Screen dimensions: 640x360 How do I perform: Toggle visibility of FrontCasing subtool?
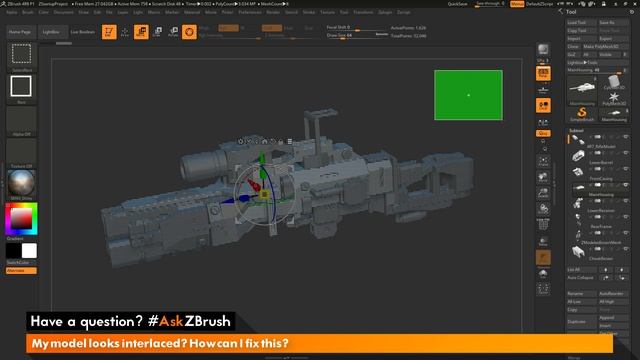point(626,169)
